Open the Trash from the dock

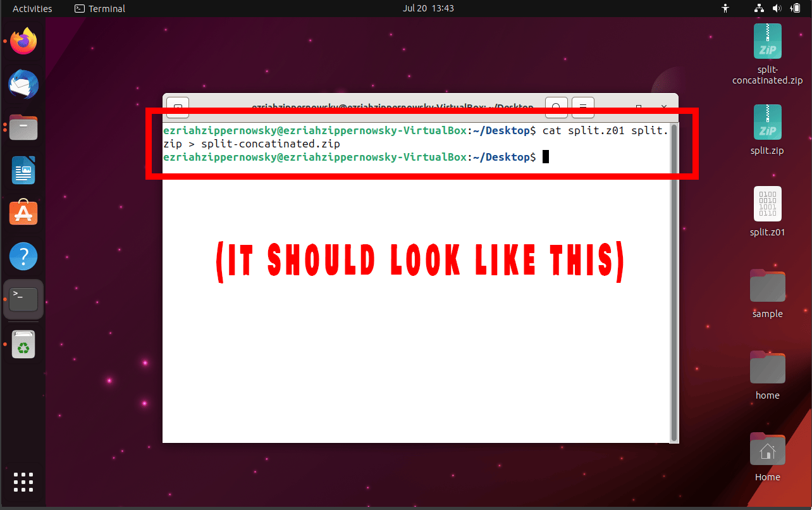point(23,344)
